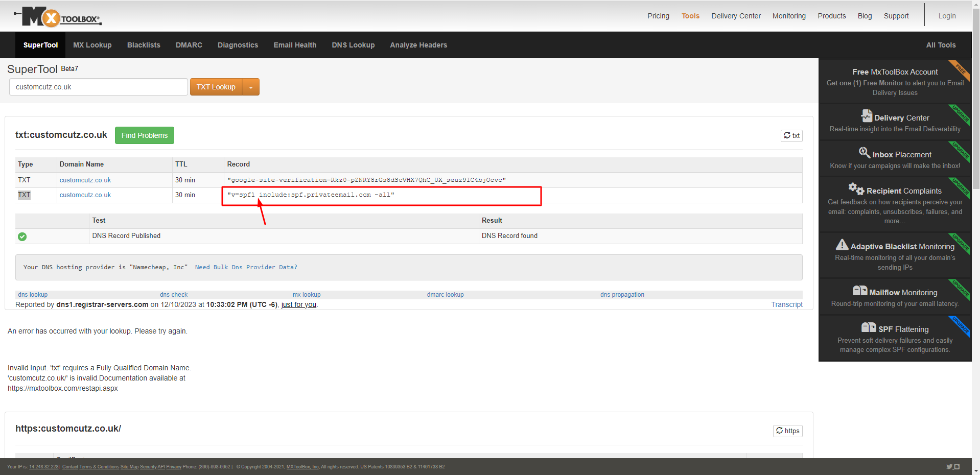Screen dimensions: 980x475
Task: Click the Adaptive Blacklist warning icon
Action: coord(842,245)
